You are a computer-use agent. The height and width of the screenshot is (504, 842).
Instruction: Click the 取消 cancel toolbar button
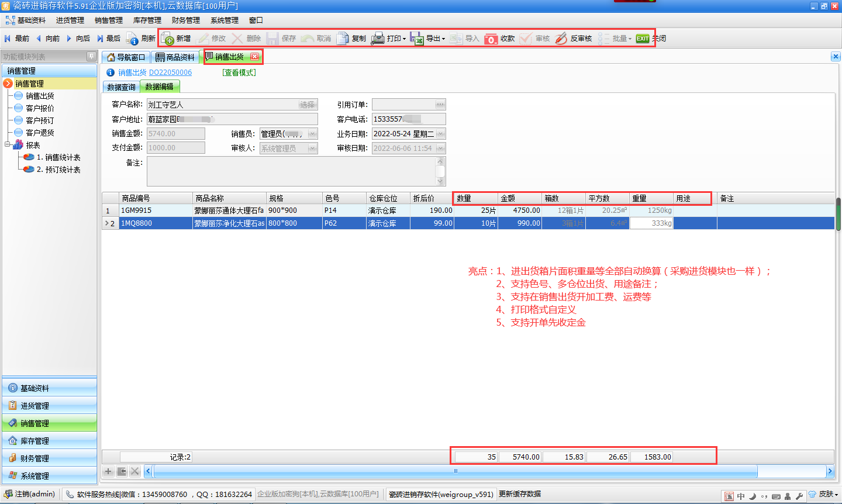[316, 39]
